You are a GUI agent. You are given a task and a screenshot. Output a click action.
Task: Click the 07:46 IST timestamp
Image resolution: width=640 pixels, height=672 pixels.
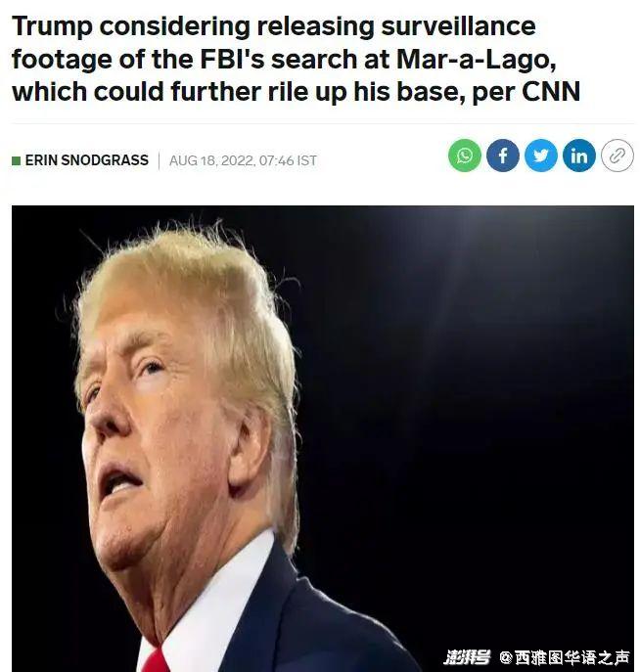288,160
